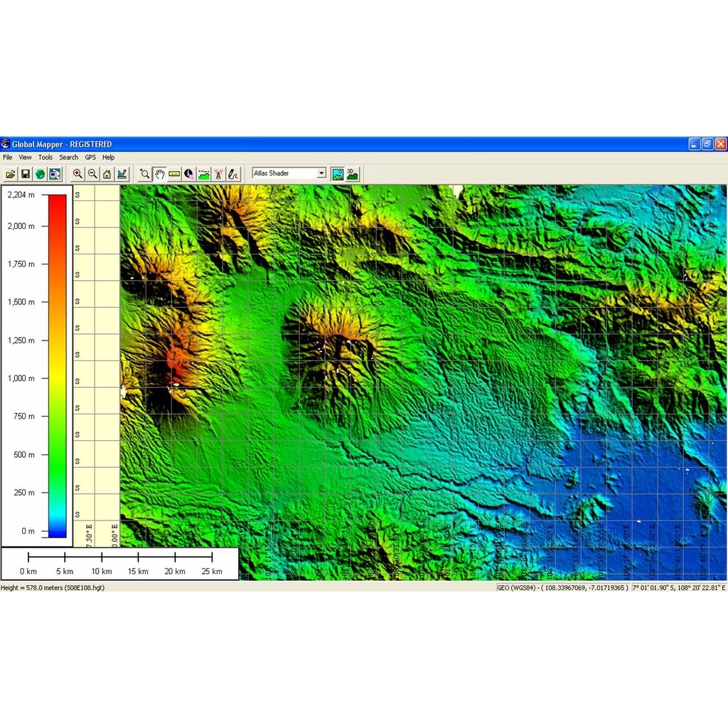Click the Save floppy disk icon
The image size is (728, 728).
tap(26, 174)
